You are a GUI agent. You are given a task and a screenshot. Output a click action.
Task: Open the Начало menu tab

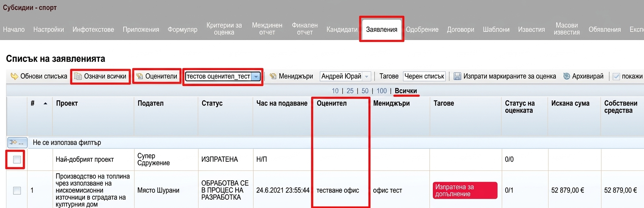(x=14, y=30)
